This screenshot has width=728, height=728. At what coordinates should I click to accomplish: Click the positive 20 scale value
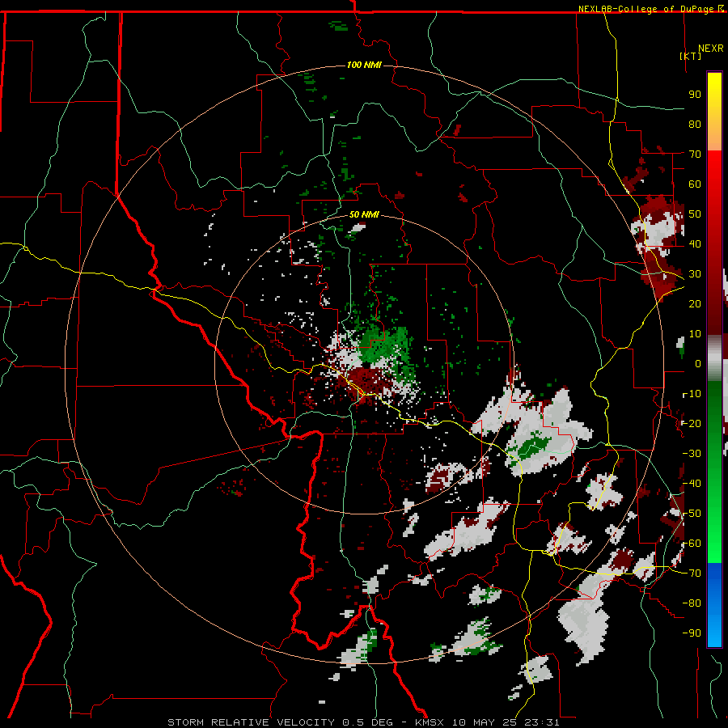click(695, 303)
